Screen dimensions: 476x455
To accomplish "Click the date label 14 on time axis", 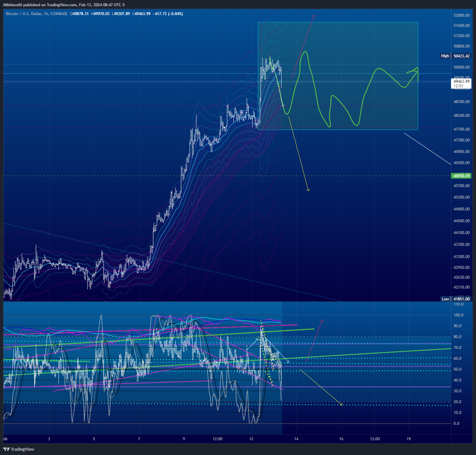I will 296,439.
